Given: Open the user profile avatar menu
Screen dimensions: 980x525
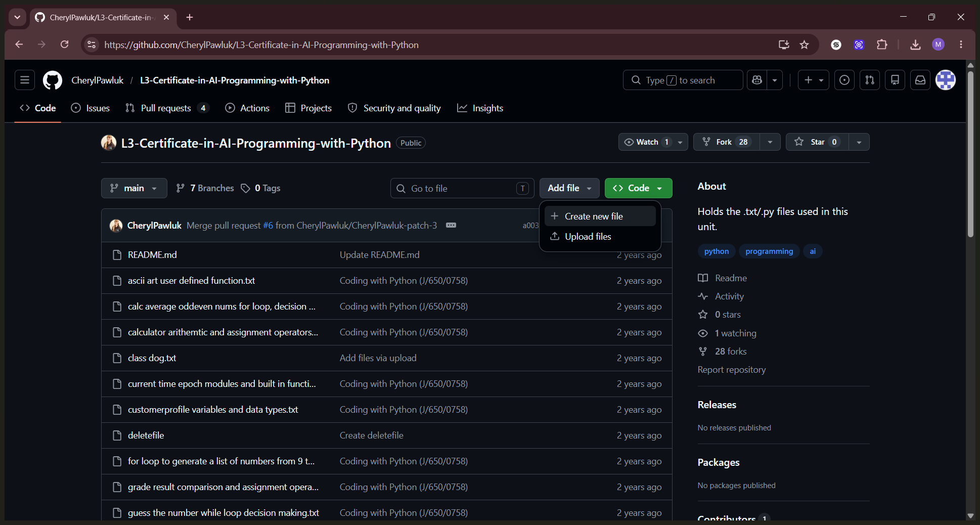Looking at the screenshot, I should 946,80.
